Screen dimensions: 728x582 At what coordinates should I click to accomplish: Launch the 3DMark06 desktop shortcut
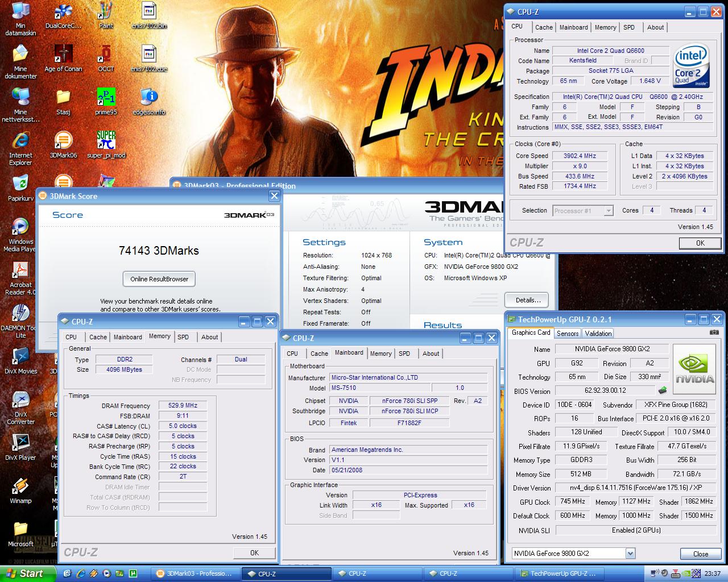[x=63, y=145]
